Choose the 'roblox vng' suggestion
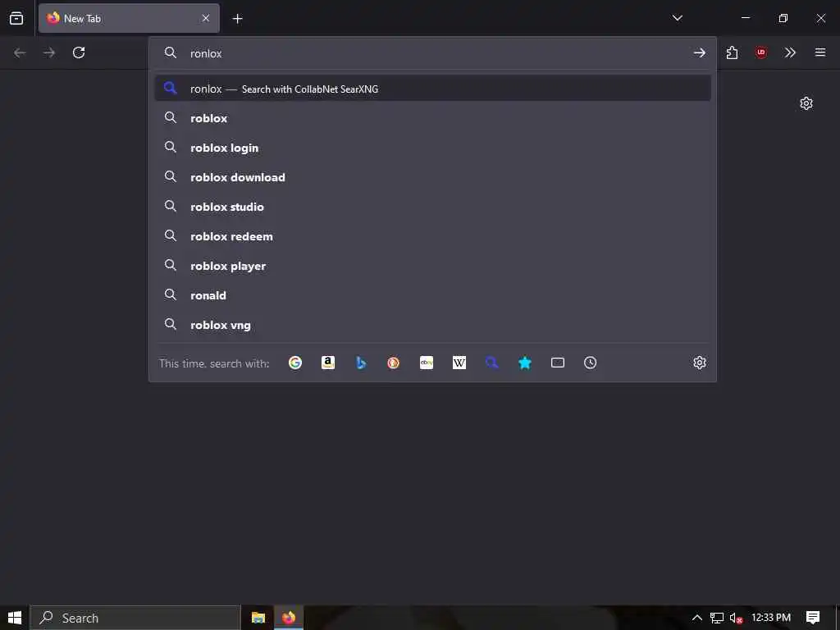The image size is (840, 630). 433,325
